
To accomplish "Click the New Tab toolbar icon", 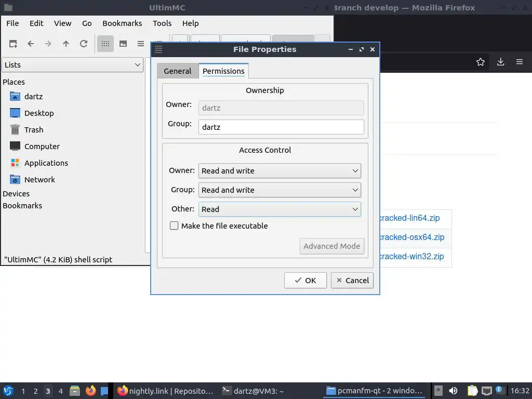I will (13, 44).
